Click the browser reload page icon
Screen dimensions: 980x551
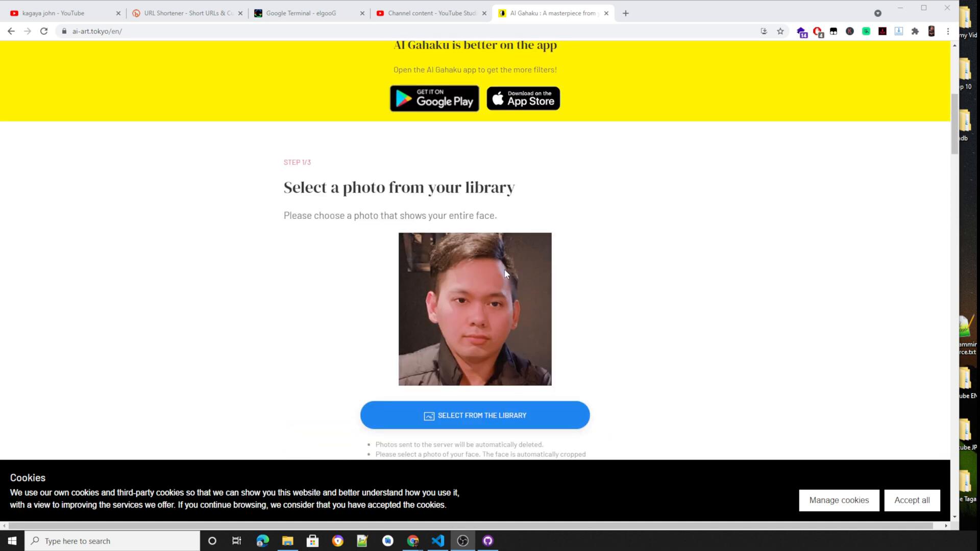44,31
